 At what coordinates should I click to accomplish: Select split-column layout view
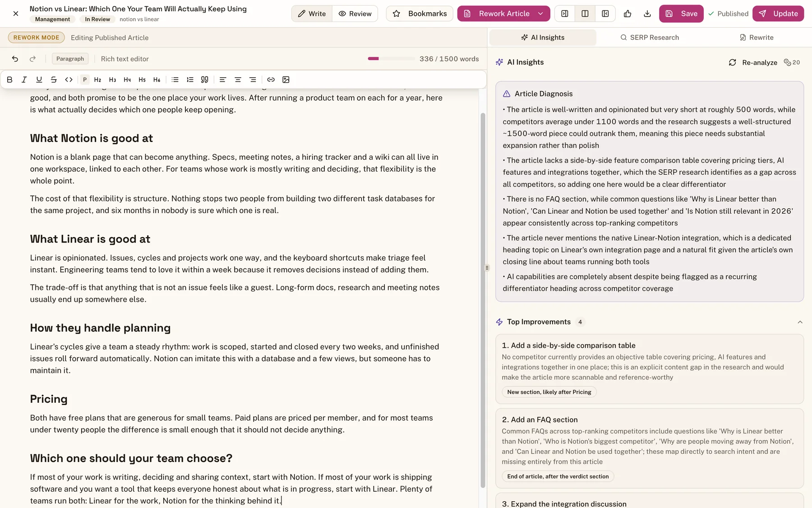585,14
